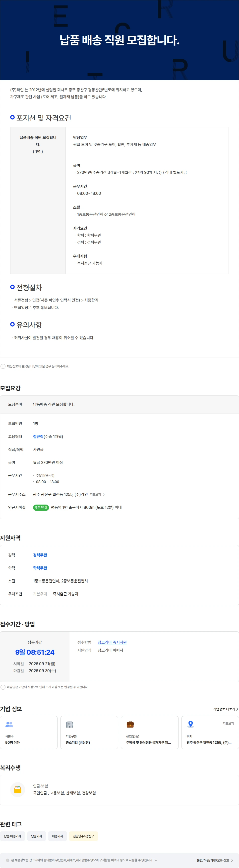The width and height of the screenshot is (239, 868).
Task: Click the start date 2026.09.21(월)
Action: pyautogui.click(x=42, y=663)
